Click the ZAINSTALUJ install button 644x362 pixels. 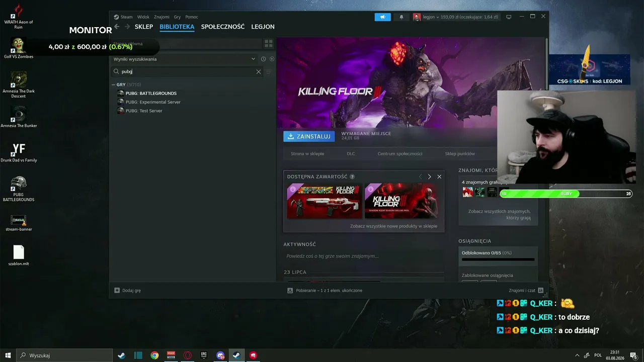[x=309, y=136]
